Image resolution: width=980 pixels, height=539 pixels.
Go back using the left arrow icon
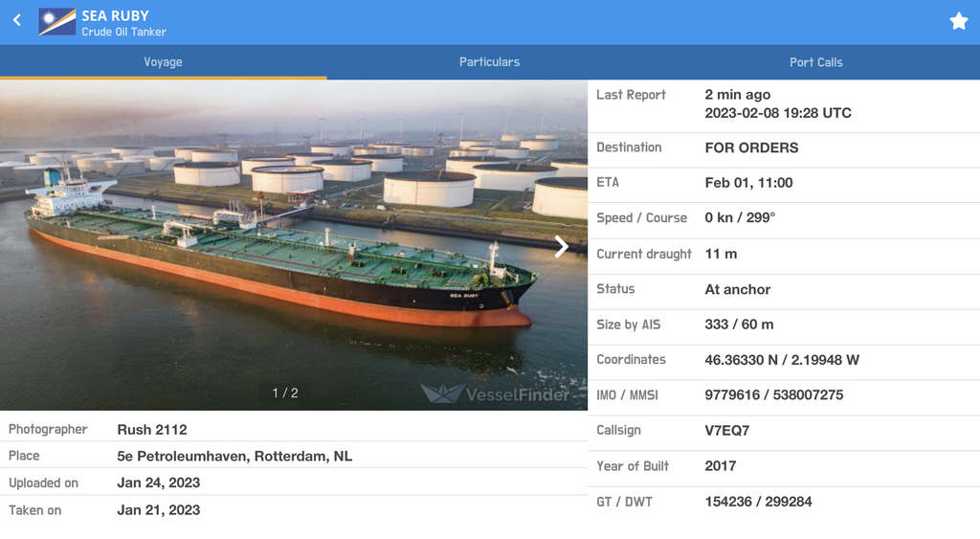[17, 21]
